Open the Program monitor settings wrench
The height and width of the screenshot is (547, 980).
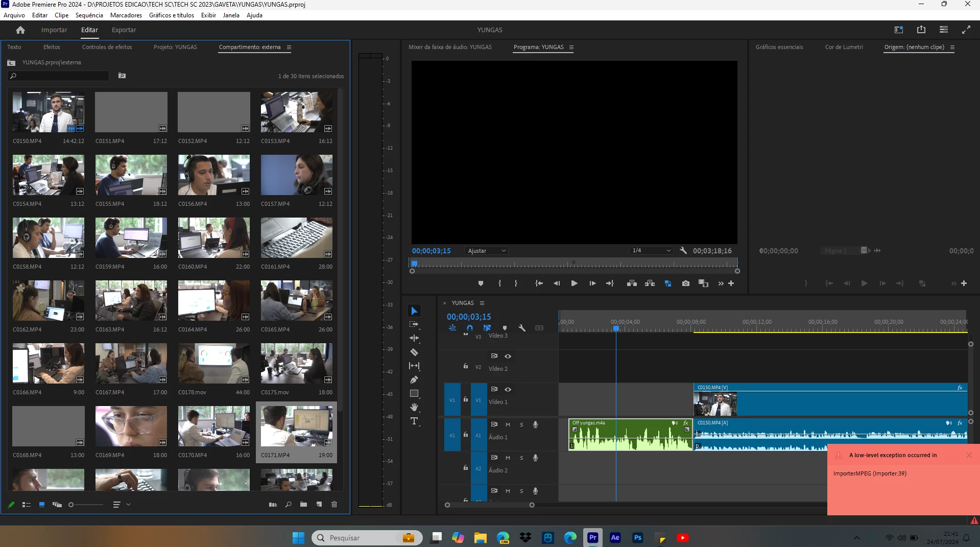point(683,250)
